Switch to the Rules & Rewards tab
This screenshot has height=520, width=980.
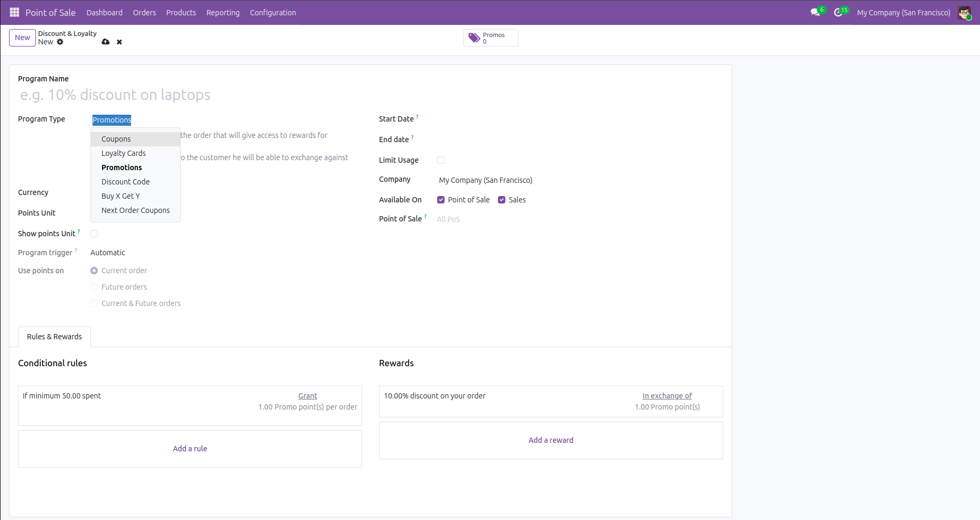[x=54, y=337]
